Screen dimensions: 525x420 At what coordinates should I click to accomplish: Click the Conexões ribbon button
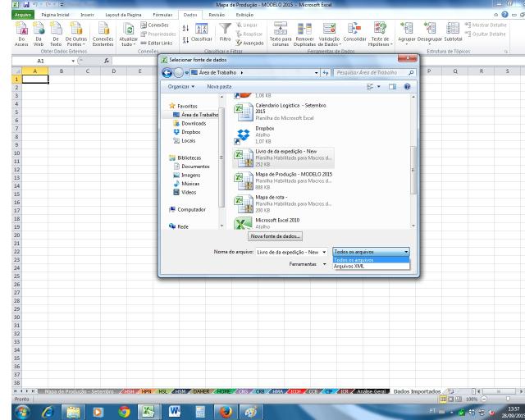pyautogui.click(x=154, y=25)
